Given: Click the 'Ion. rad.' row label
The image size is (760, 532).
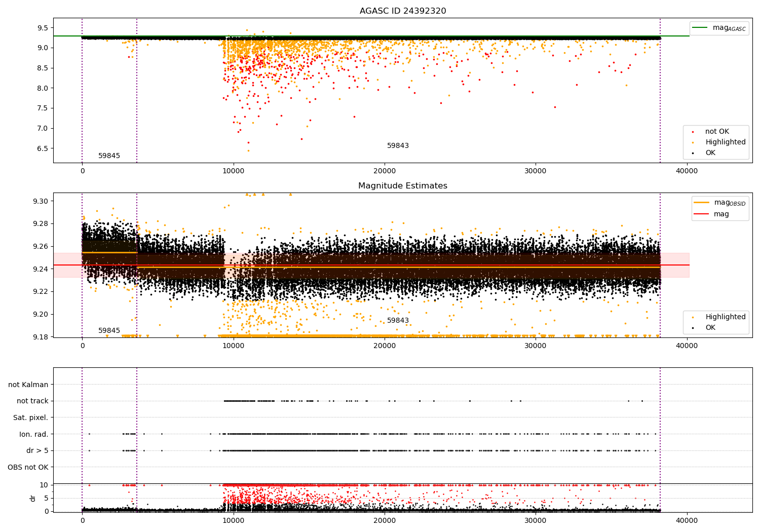Looking at the screenshot, I should 34,434.
